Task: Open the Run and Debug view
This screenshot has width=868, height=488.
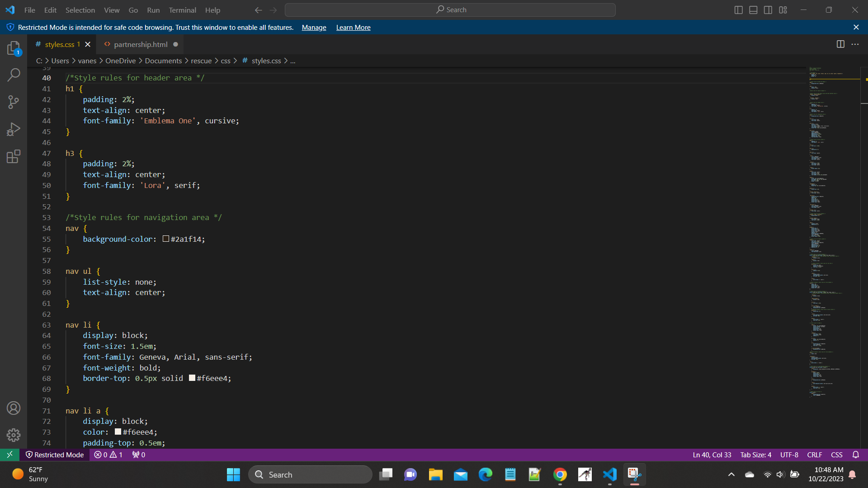Action: point(14,130)
